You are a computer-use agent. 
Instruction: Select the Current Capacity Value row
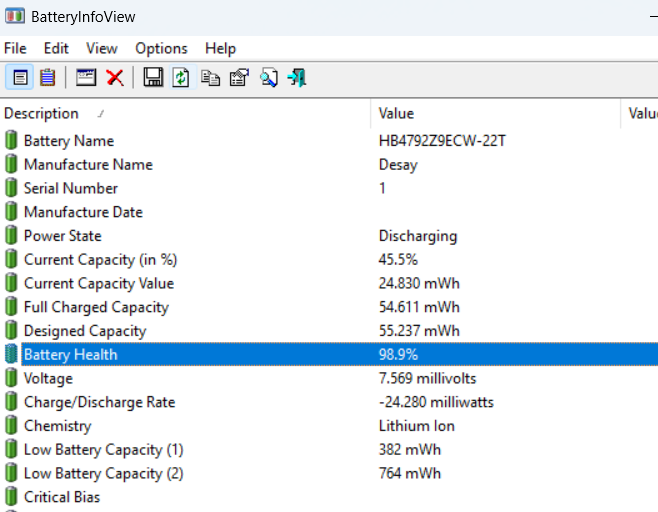click(329, 283)
